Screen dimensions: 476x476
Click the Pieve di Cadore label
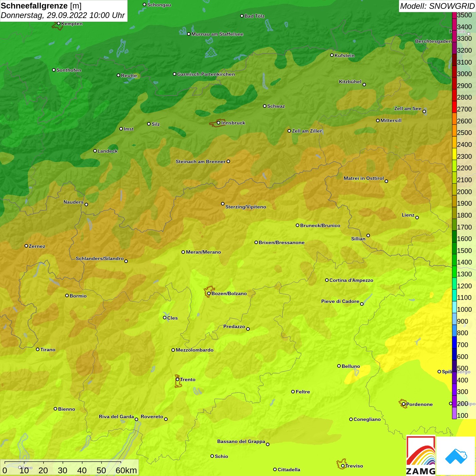point(340,301)
